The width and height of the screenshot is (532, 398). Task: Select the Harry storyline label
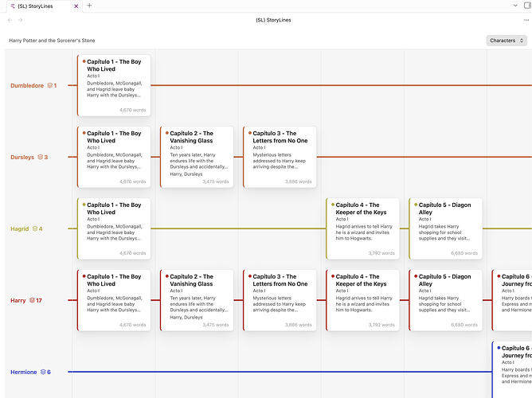pos(18,300)
